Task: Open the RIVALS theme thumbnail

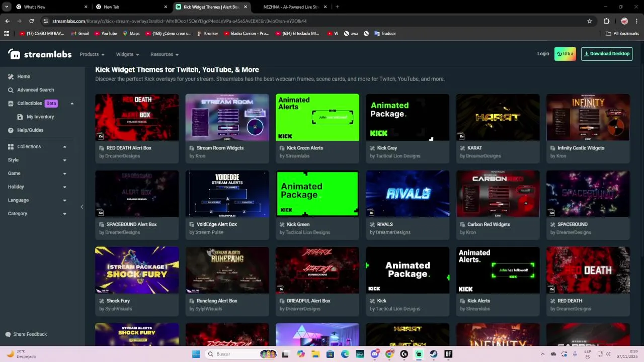Action: [408, 194]
